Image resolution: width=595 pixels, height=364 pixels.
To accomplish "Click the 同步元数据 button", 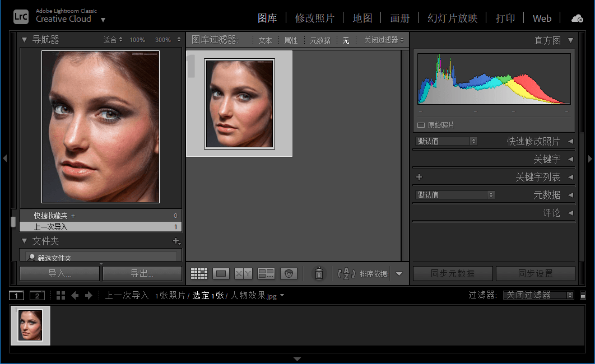I will [x=453, y=273].
